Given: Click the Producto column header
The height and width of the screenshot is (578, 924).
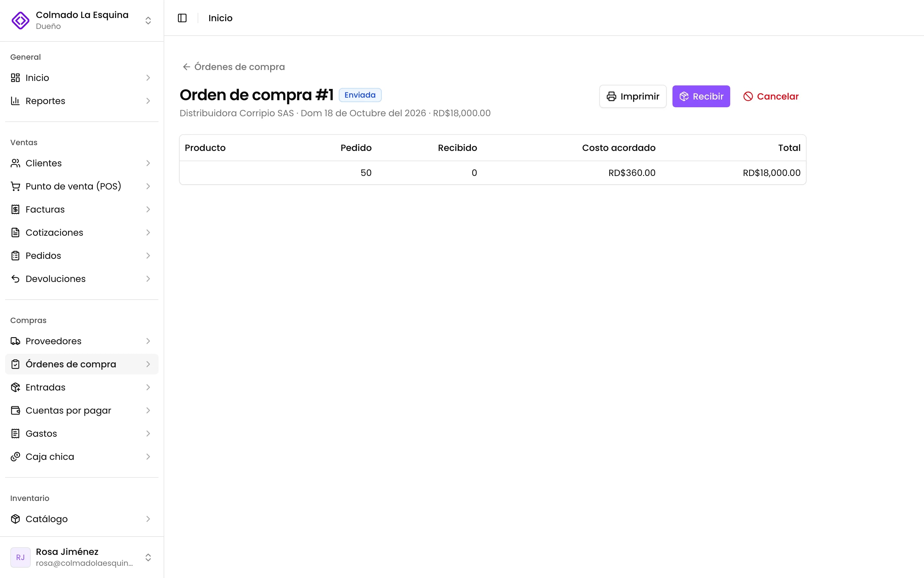Looking at the screenshot, I should (205, 148).
